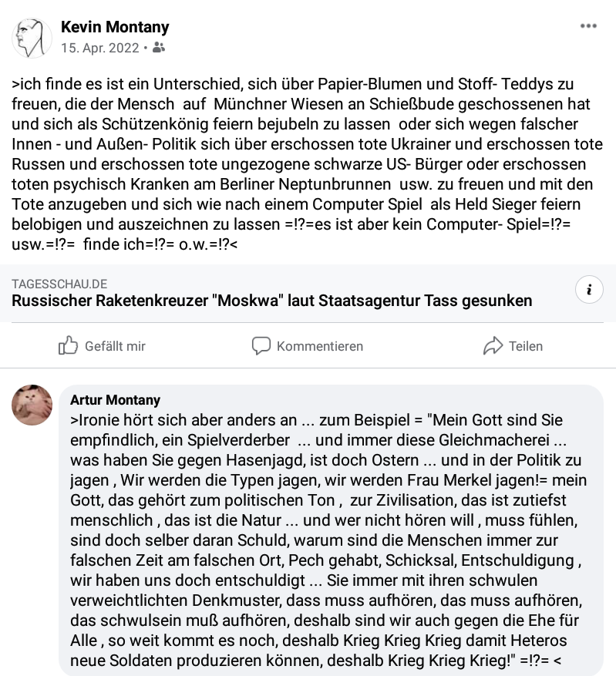Screen dimensions: 616x676
Task: Click the thumbs-up Gefällt mir icon
Action: (x=68, y=346)
